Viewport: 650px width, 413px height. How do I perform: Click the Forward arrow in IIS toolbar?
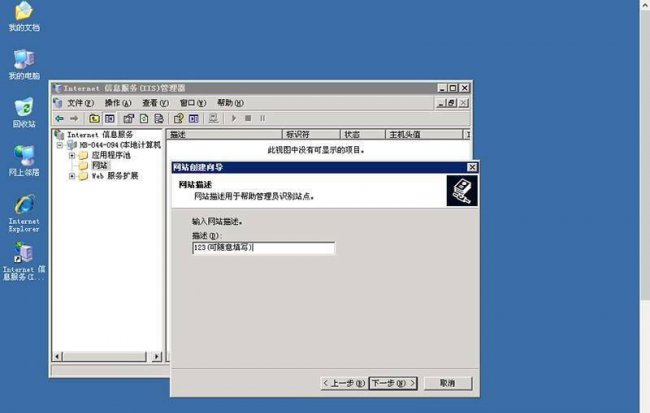pos(74,119)
